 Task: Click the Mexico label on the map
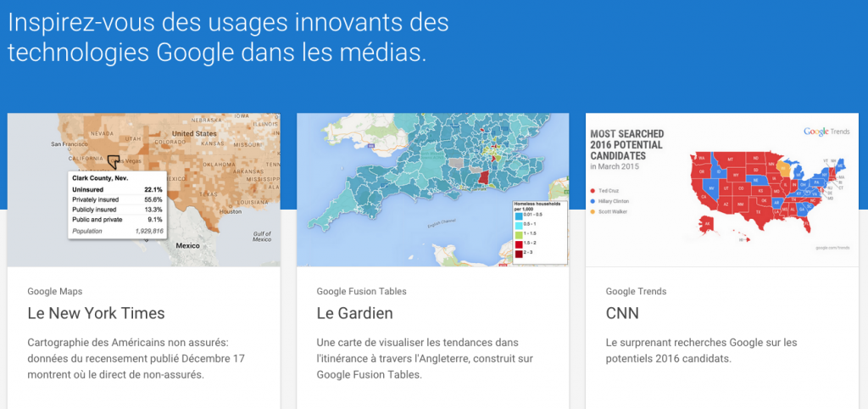point(186,245)
